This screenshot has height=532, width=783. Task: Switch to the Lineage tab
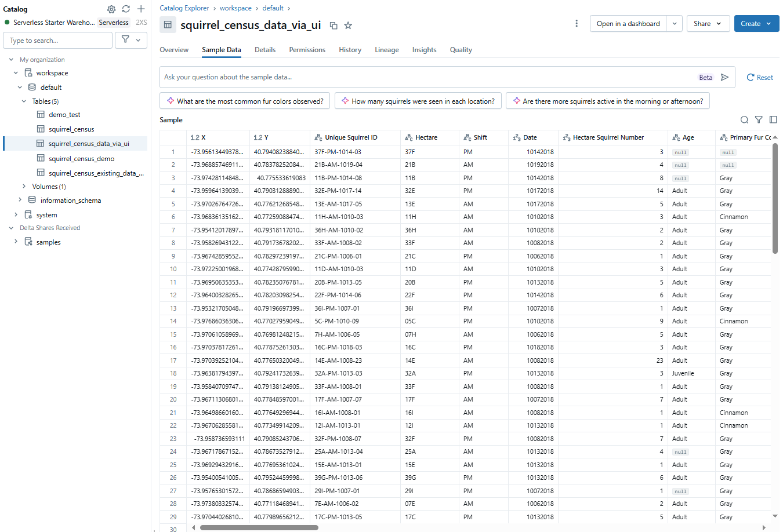tap(386, 50)
